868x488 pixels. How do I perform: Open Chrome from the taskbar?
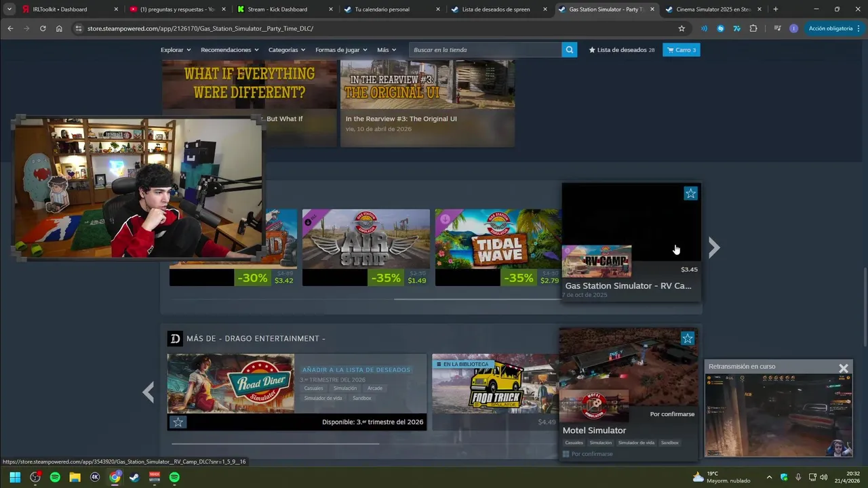pyautogui.click(x=115, y=477)
